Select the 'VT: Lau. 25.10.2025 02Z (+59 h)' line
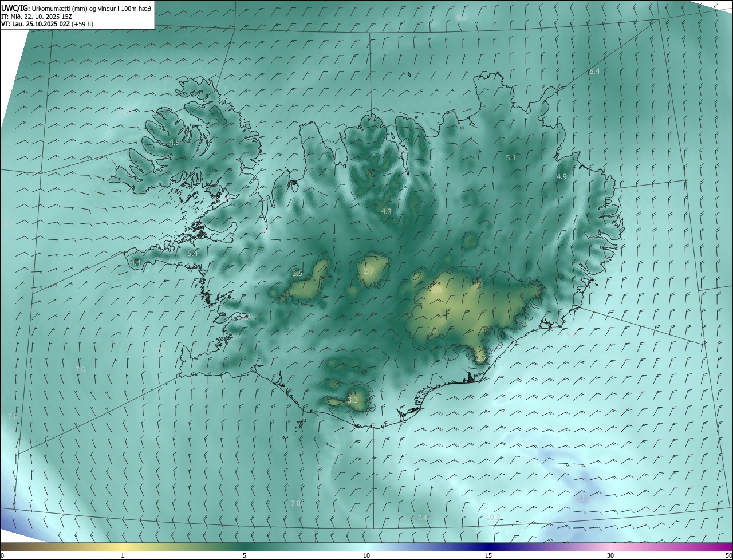This screenshot has height=560, width=733. 48,24
